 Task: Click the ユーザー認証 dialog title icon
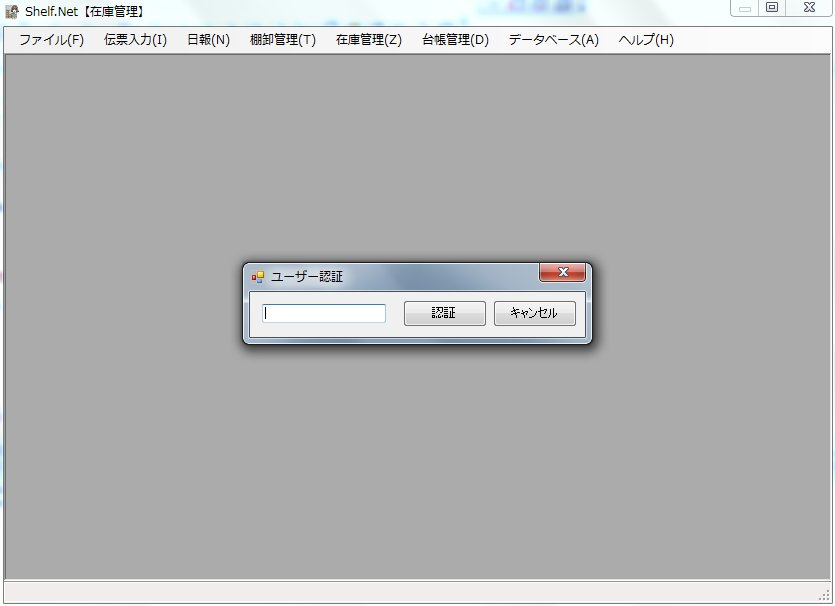258,277
